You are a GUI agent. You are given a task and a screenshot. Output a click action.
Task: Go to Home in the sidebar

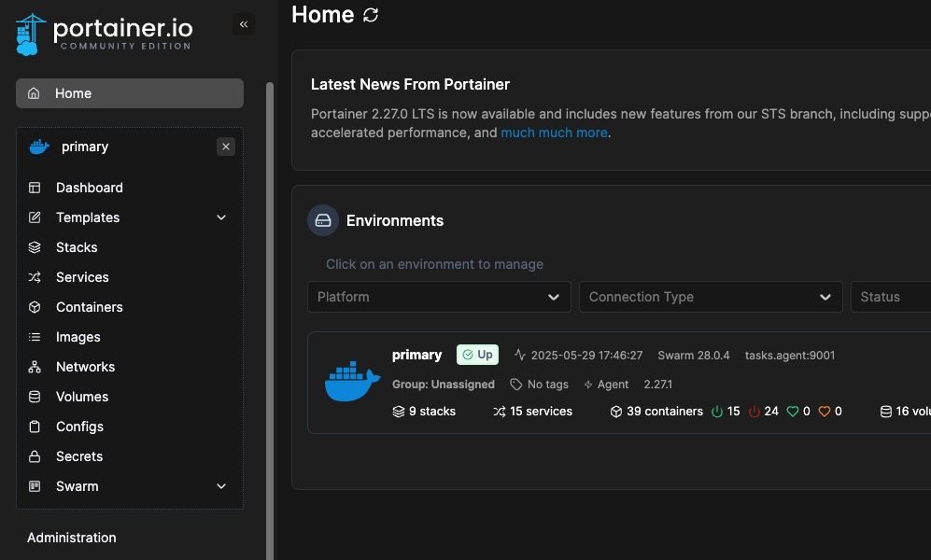[x=130, y=93]
